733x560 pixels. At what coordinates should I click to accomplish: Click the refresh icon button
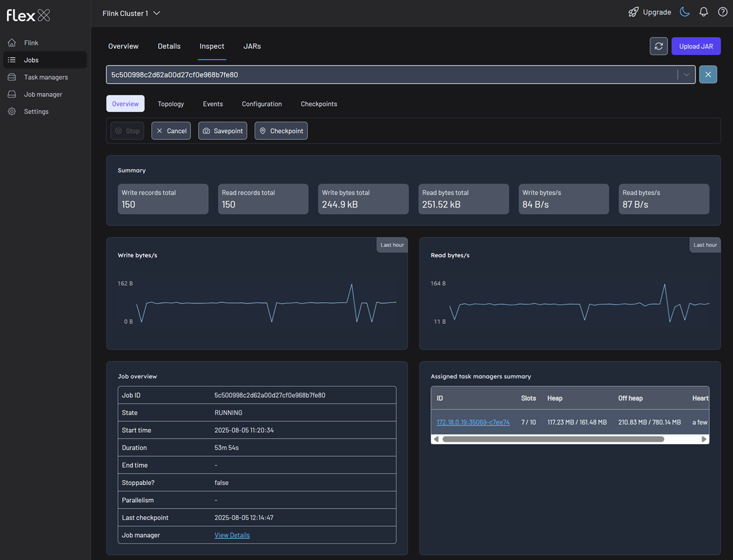click(658, 46)
